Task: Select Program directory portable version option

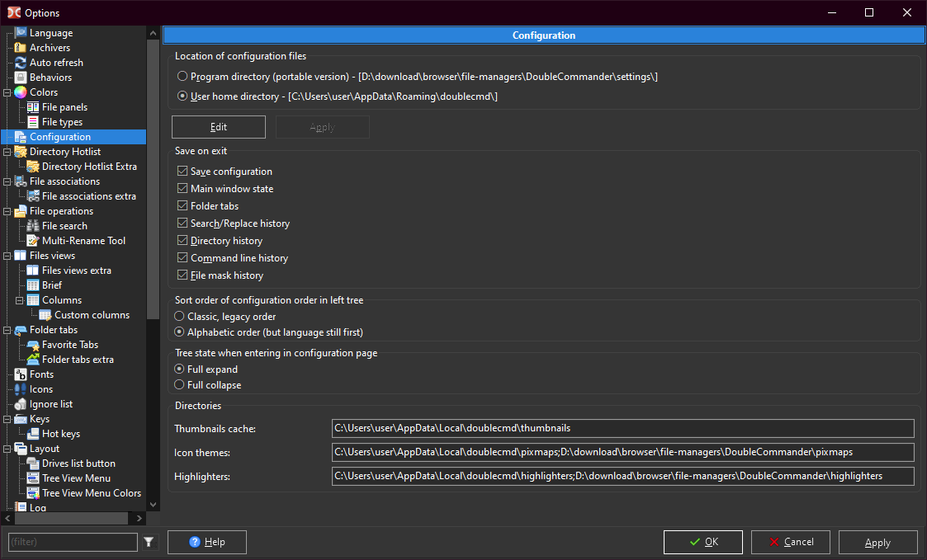Action: point(182,77)
